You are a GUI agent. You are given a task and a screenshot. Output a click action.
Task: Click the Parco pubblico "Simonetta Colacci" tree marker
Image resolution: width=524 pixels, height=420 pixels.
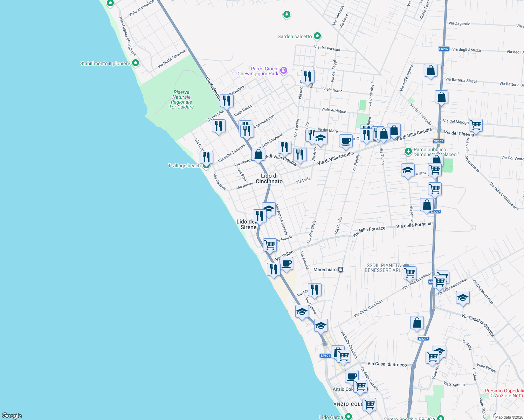coord(408,152)
